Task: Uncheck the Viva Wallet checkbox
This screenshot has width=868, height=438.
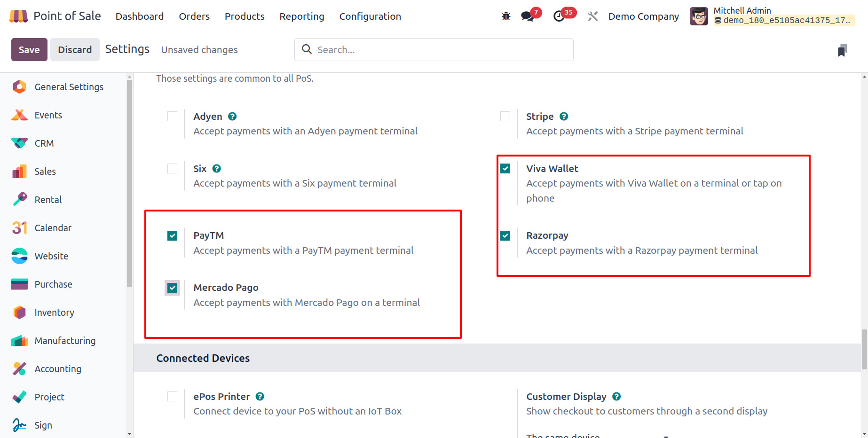Action: point(505,168)
